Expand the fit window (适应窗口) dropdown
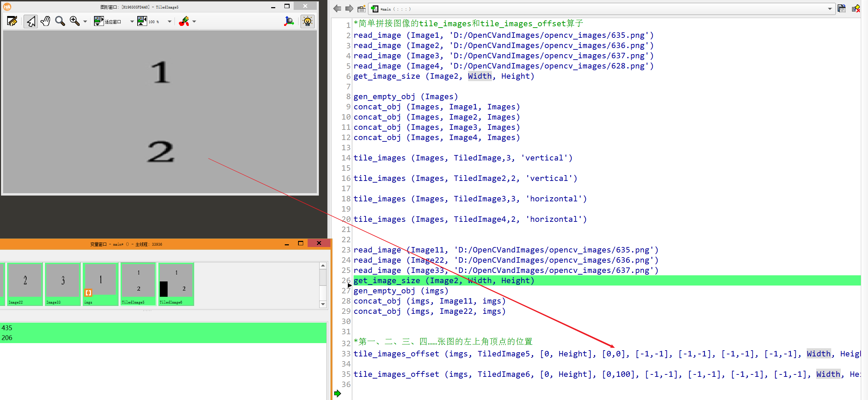The image size is (868, 400). [132, 21]
